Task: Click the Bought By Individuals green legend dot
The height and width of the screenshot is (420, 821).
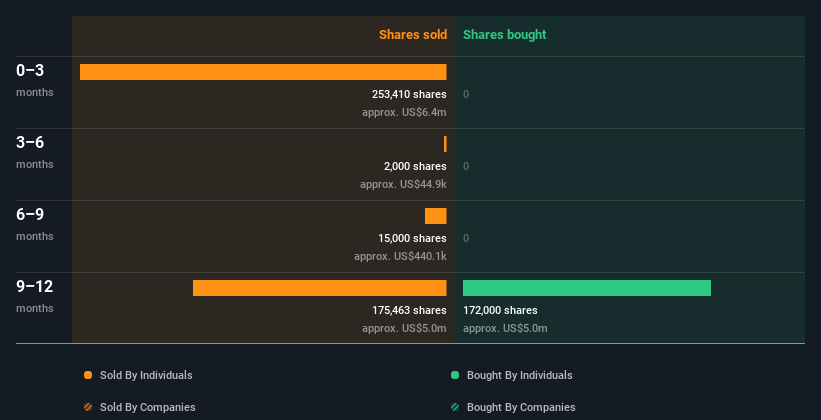Action: [x=455, y=375]
